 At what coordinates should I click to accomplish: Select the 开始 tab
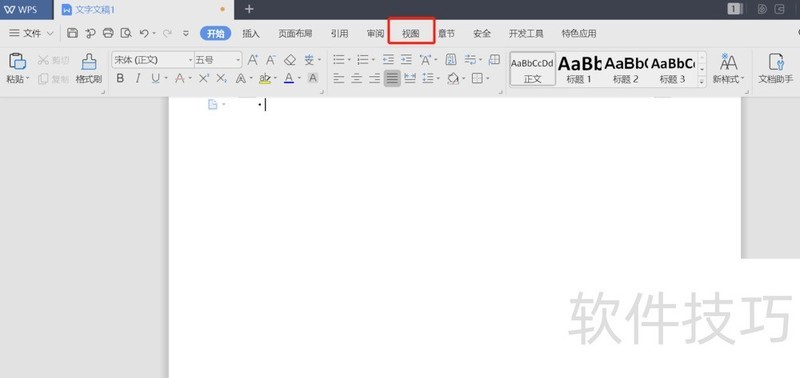pos(215,34)
